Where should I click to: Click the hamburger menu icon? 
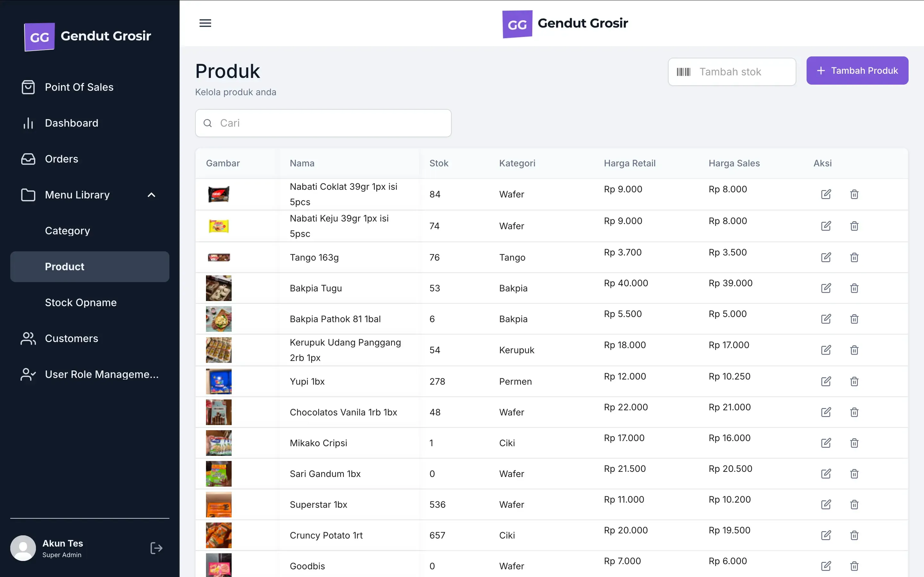pos(205,23)
